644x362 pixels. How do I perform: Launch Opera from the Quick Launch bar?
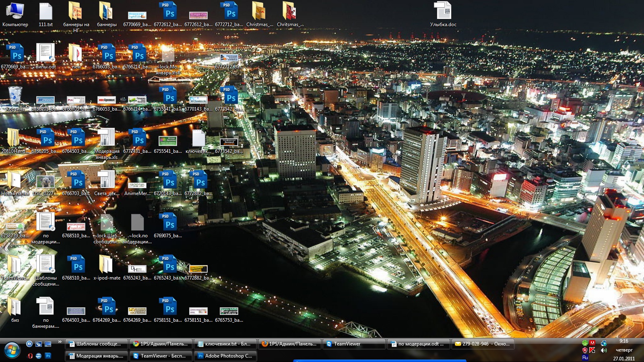(x=30, y=356)
